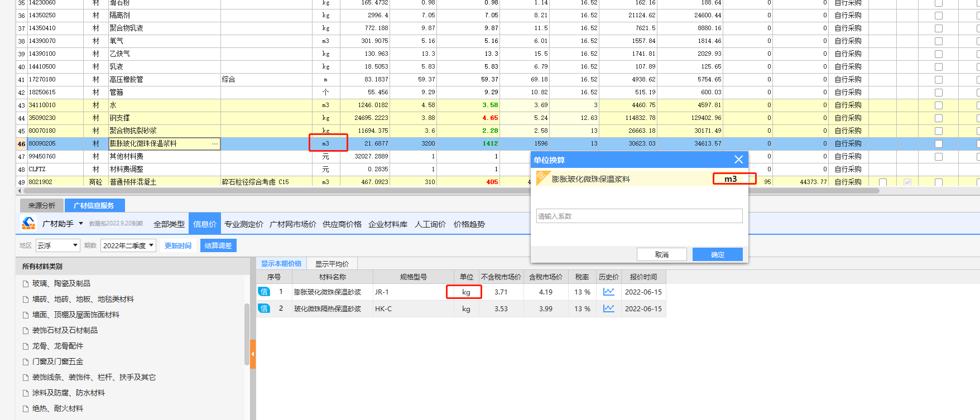The width and height of the screenshot is (980, 420).
Task: Tick the checkbox in row 43 水
Action: point(939,105)
